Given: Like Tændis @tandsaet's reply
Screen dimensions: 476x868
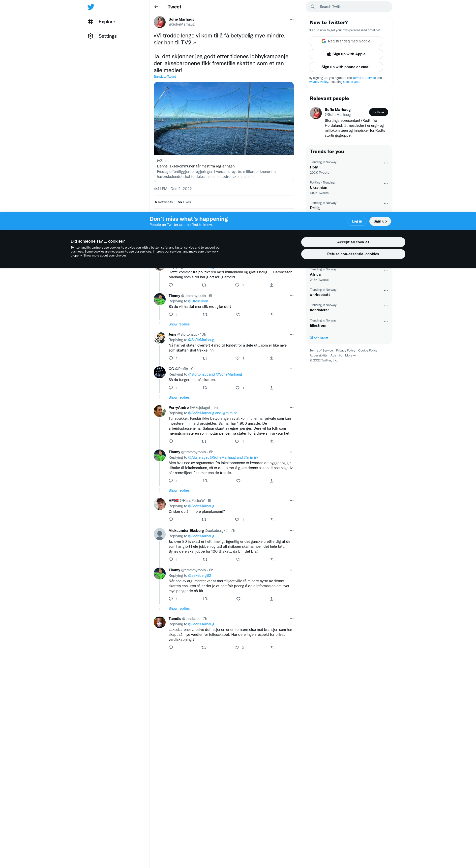Looking at the screenshot, I should [237, 648].
